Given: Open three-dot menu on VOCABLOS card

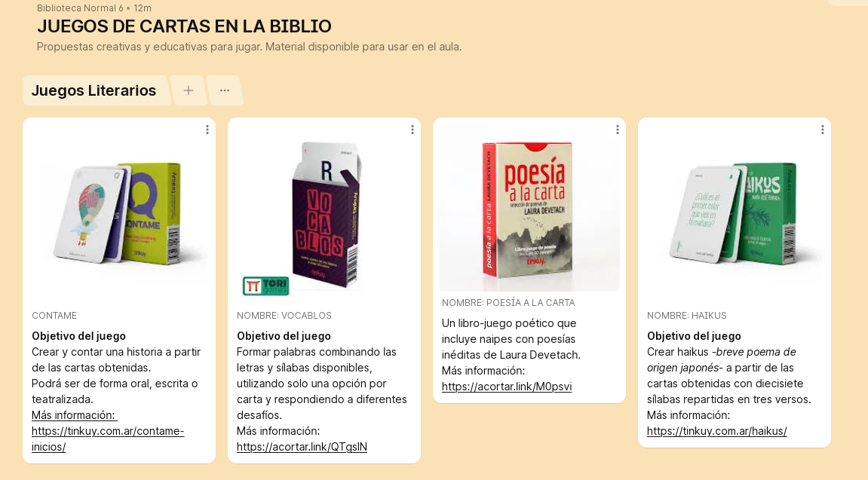Looking at the screenshot, I should click(x=413, y=130).
